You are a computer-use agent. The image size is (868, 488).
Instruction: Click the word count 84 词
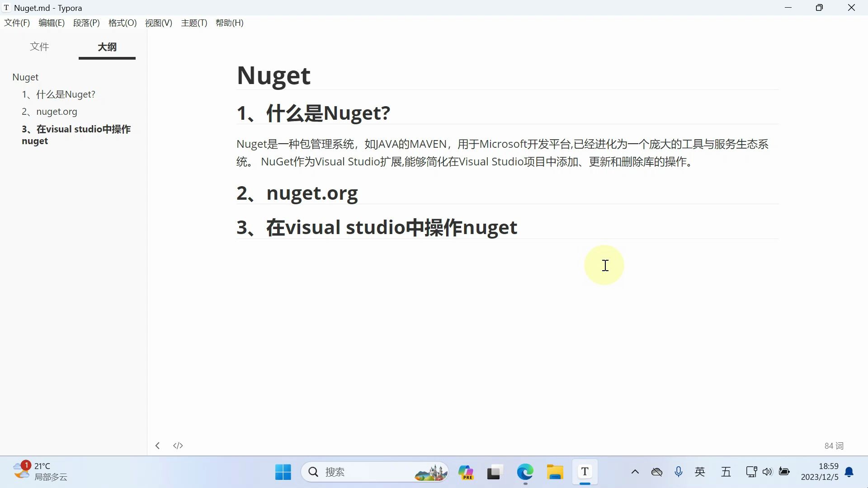[x=834, y=446]
